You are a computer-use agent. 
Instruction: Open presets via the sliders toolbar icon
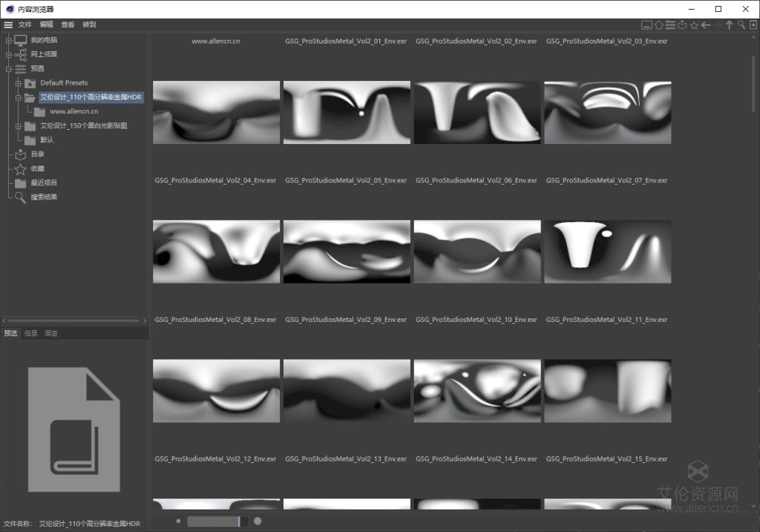tap(670, 25)
